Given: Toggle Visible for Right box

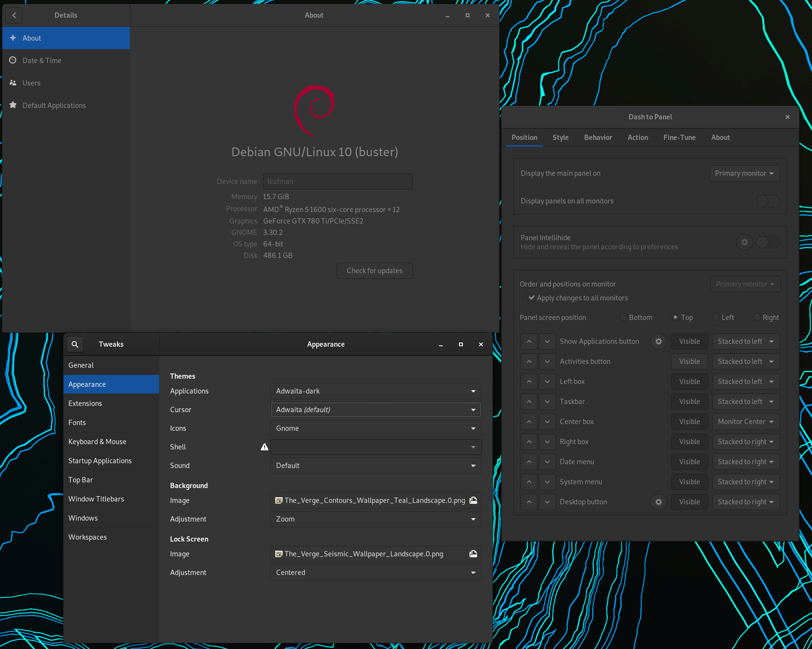Looking at the screenshot, I should [690, 442].
